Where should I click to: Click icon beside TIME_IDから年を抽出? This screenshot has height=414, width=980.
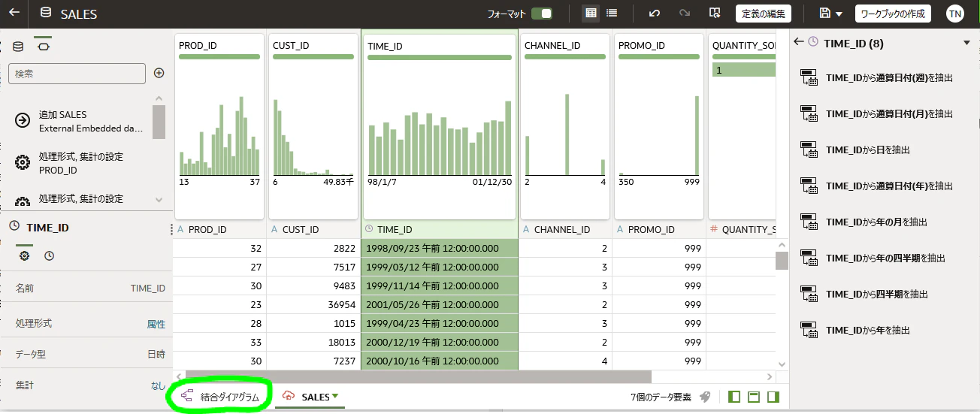point(809,330)
